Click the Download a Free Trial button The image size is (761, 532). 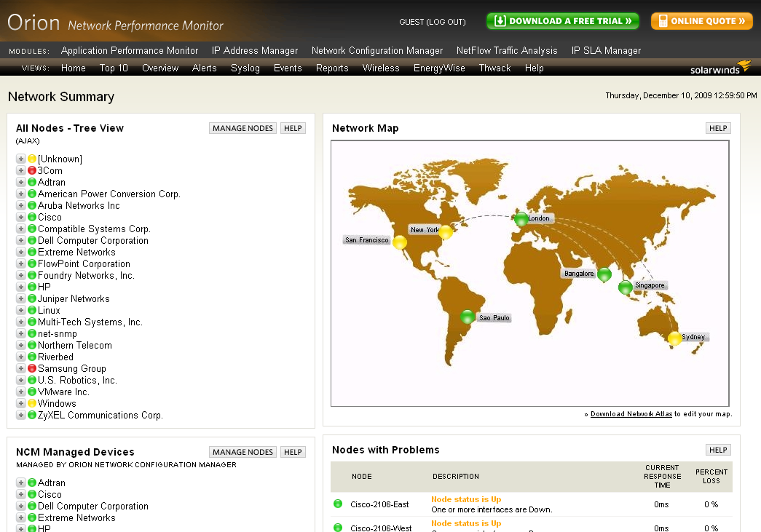click(x=562, y=21)
